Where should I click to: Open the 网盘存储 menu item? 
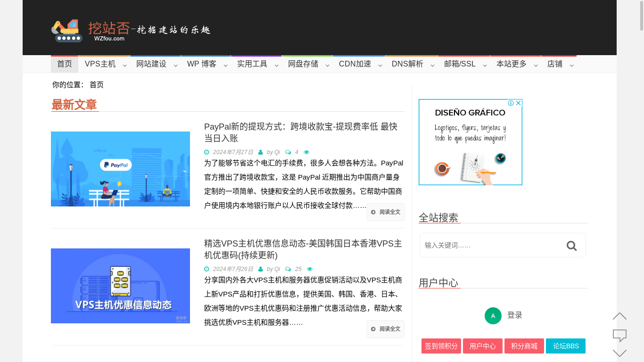pos(303,64)
